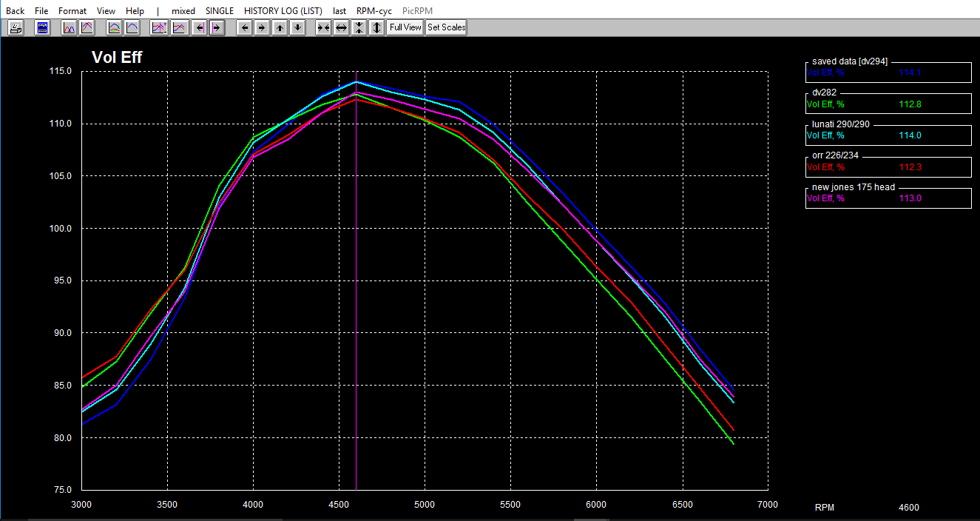Click the save screen icon
This screenshot has width=980, height=521.
coord(43,28)
